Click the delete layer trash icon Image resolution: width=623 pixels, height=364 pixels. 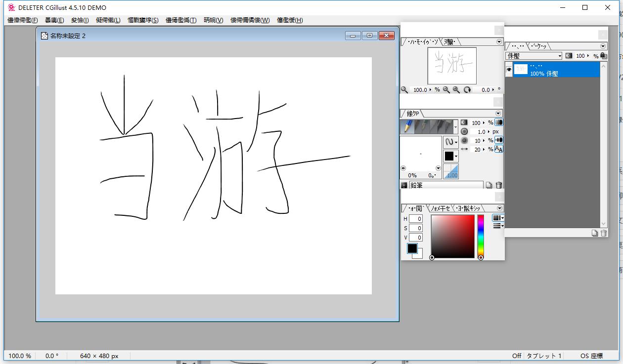[x=604, y=233]
